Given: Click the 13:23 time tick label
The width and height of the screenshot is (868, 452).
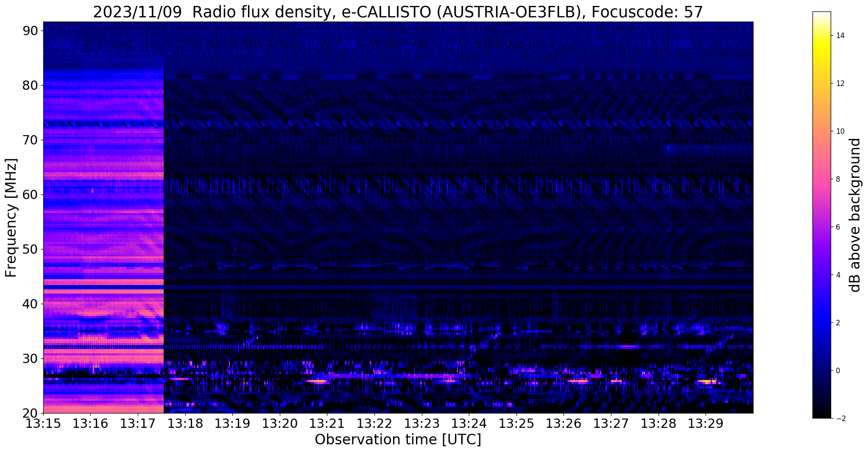Looking at the screenshot, I should click(422, 424).
